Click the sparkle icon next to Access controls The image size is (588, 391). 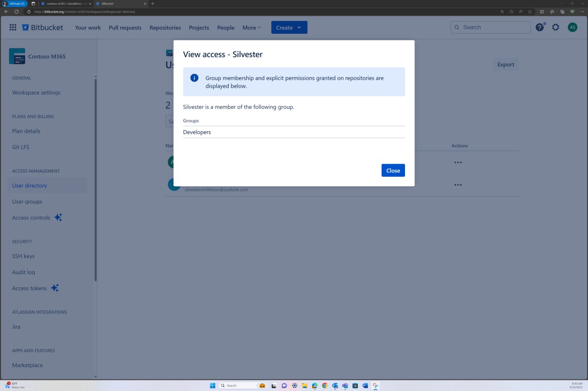pos(58,217)
